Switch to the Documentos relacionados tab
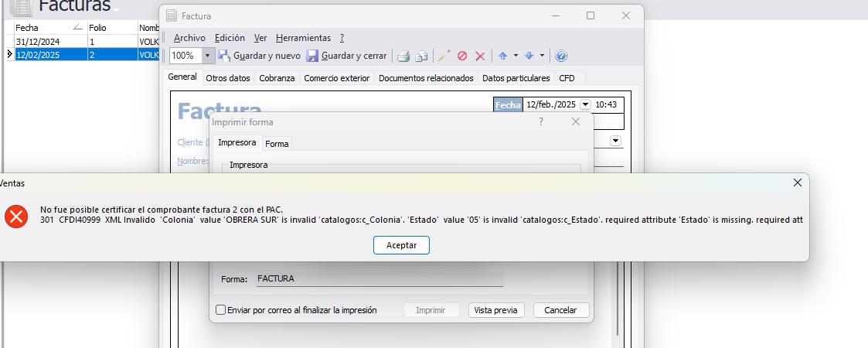The width and height of the screenshot is (868, 348). 426,78
